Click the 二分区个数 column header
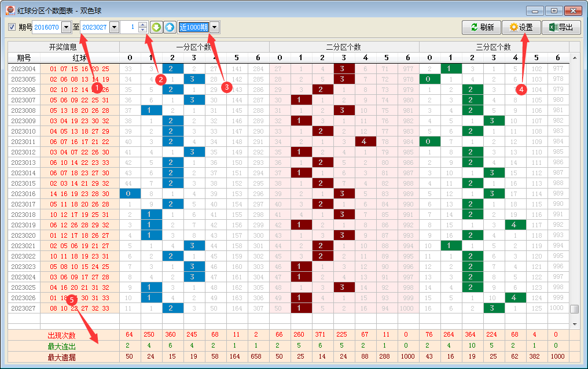Viewport: 588px width, 369px height. (344, 47)
